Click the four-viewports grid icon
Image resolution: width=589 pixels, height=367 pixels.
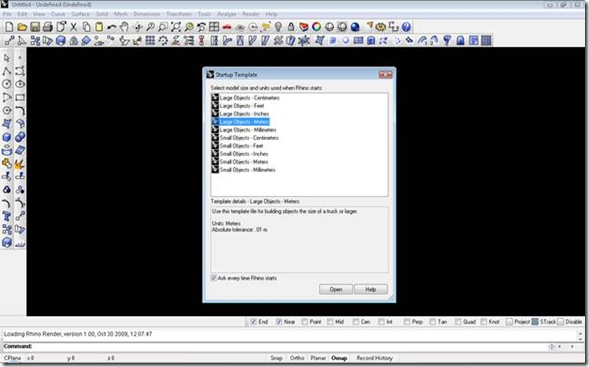click(x=214, y=27)
